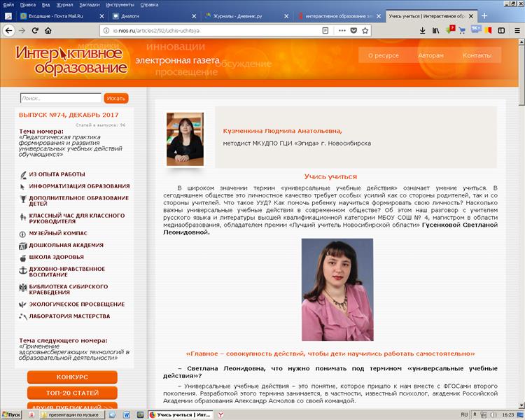The height and width of the screenshot is (420, 525).
Task: Click the Топ-20 статей button
Action: (x=72, y=393)
